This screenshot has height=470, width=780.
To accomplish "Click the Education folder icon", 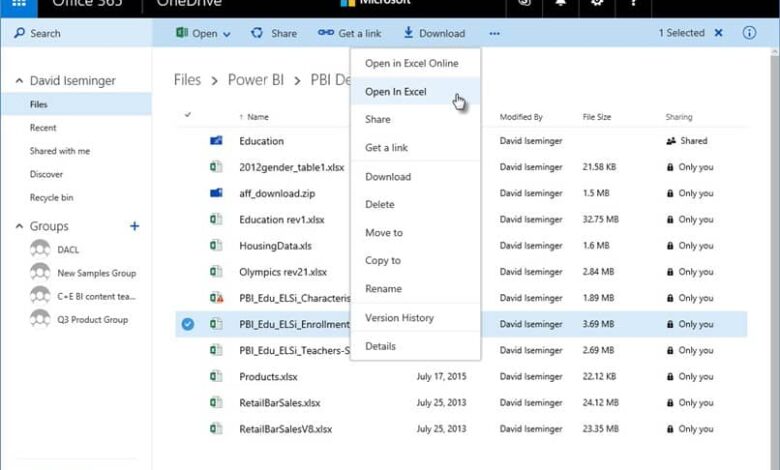I will pos(216,141).
